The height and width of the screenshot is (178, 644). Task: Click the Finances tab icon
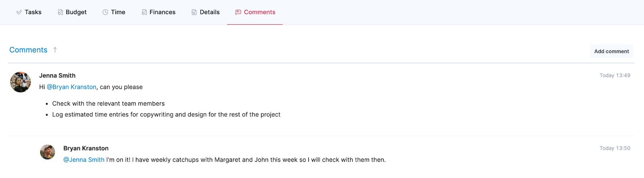[x=144, y=12]
